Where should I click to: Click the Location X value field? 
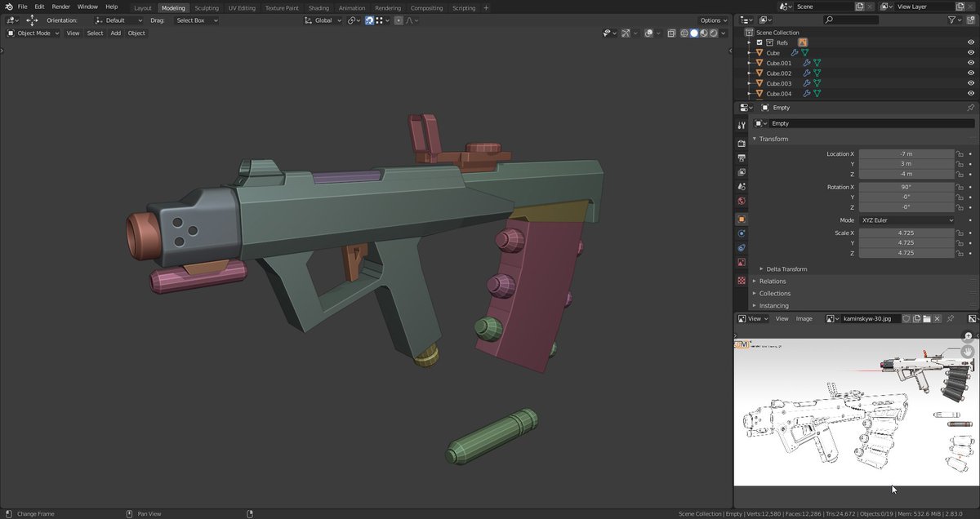click(x=906, y=153)
